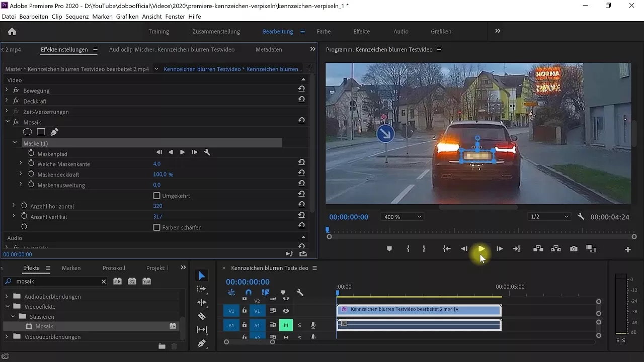
Task: Select the Selection tool in the tools panel
Action: [x=202, y=275]
